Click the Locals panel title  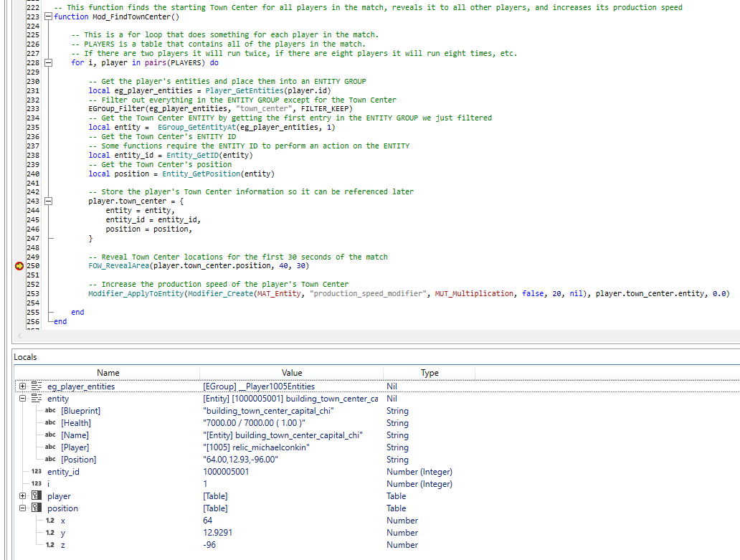coord(25,357)
